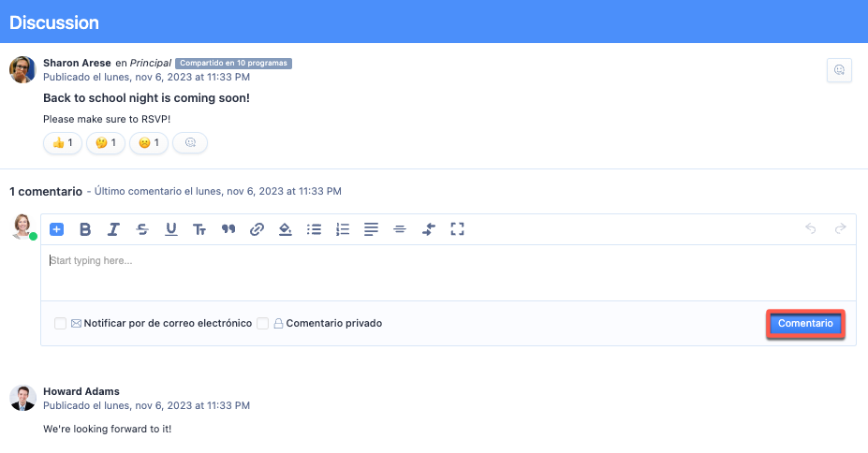Insert a hyperlink with the link icon
This screenshot has height=453, width=868.
(x=257, y=229)
